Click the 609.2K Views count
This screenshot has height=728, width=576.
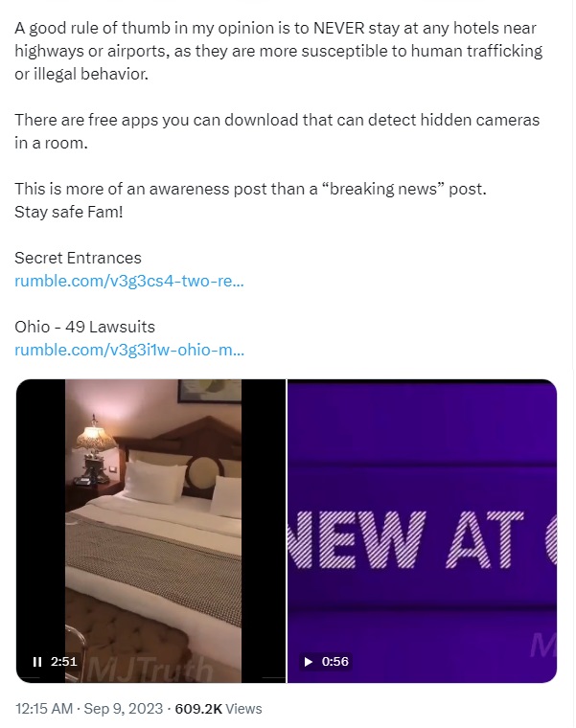click(x=219, y=709)
